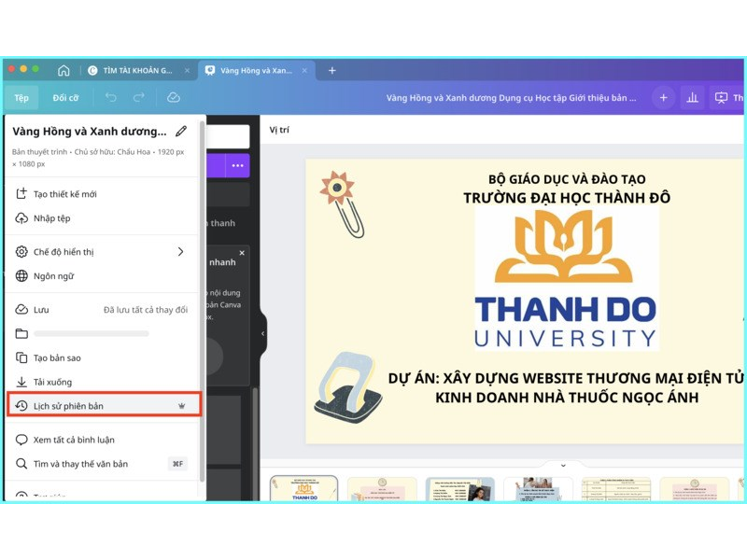Open the 'Tệp' menu
747x560 pixels.
pos(21,97)
